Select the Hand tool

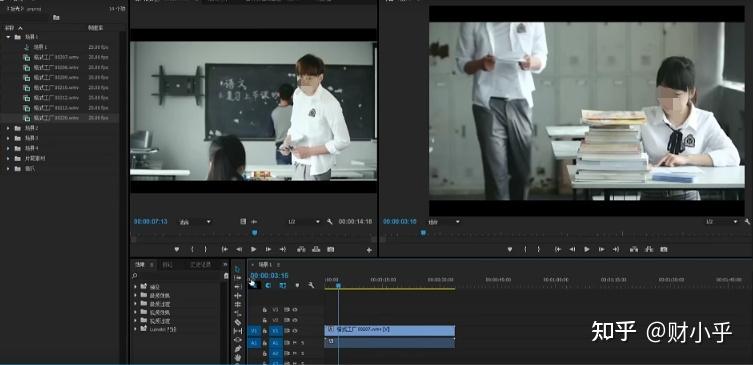tap(238, 357)
